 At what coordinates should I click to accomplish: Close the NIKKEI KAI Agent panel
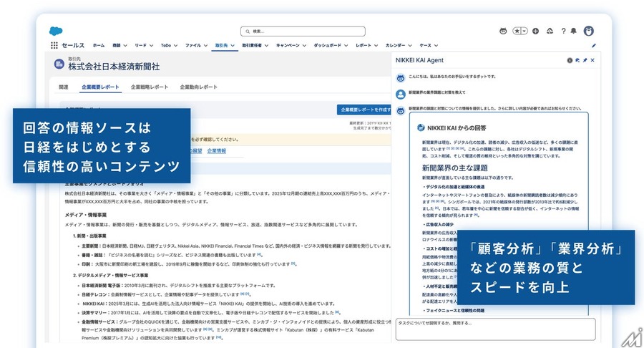tap(592, 60)
